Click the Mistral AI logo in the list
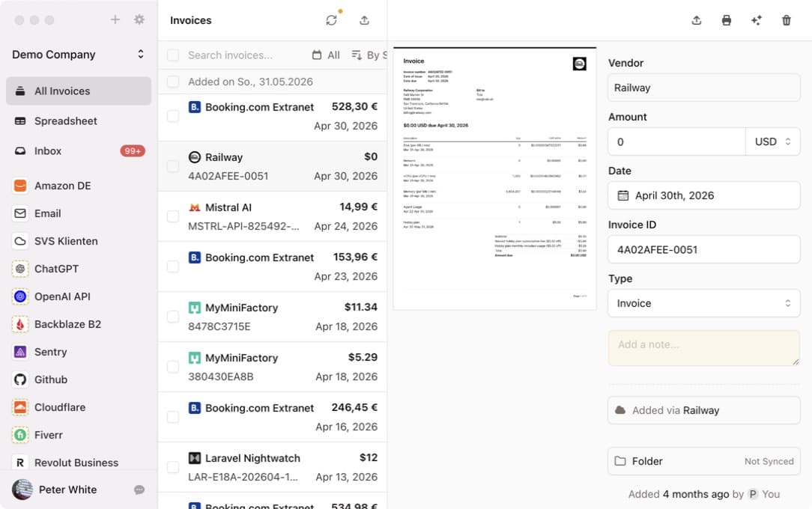Screen dimensions: 812x509 click(195, 207)
